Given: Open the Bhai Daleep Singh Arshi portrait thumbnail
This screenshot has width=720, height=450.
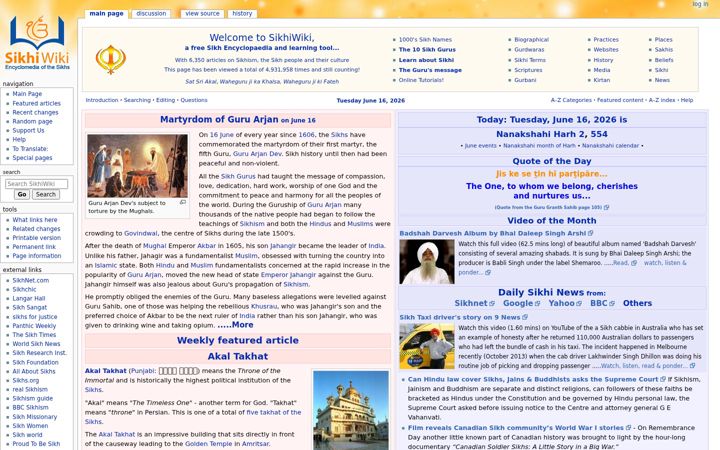Looking at the screenshot, I should [427, 262].
